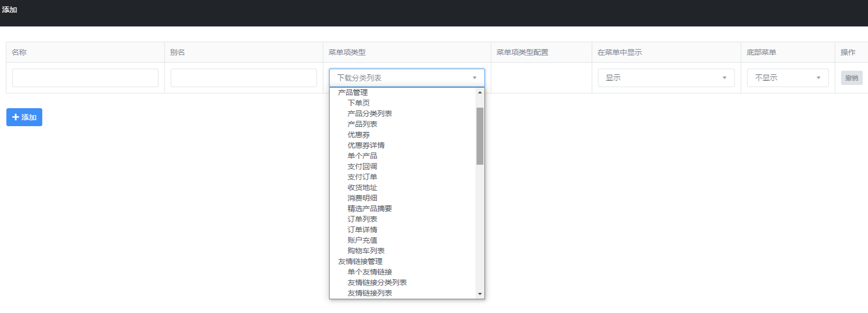
Task: Select 支付回调 in the dropdown list
Action: pos(362,166)
